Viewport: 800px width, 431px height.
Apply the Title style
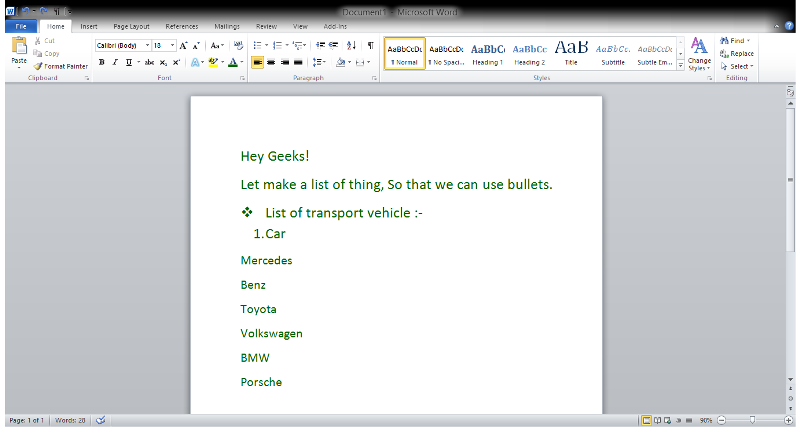pos(571,53)
